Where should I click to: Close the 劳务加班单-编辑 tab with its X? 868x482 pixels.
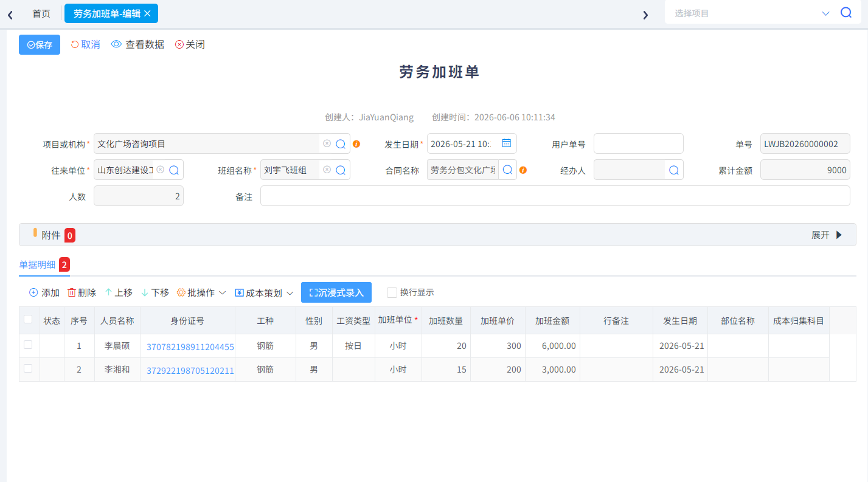point(147,13)
